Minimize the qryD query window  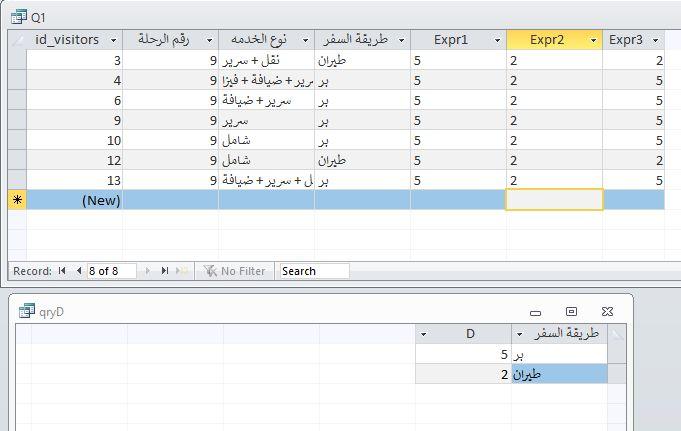535,311
